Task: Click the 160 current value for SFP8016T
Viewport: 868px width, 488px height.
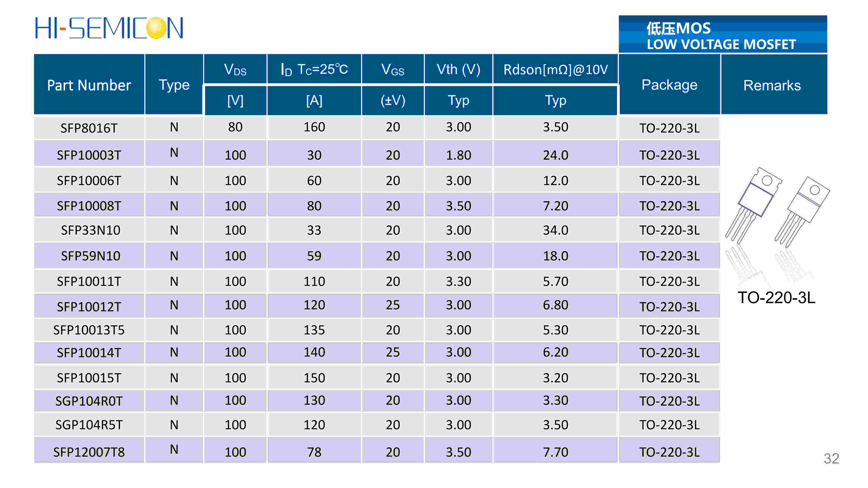Action: (314, 127)
